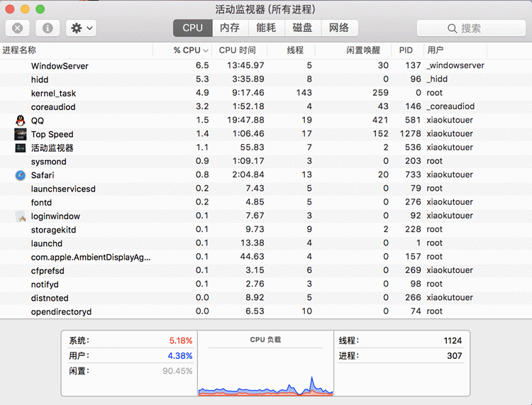Click the green zoom window button
Screen dimensions: 532x405
point(40,9)
